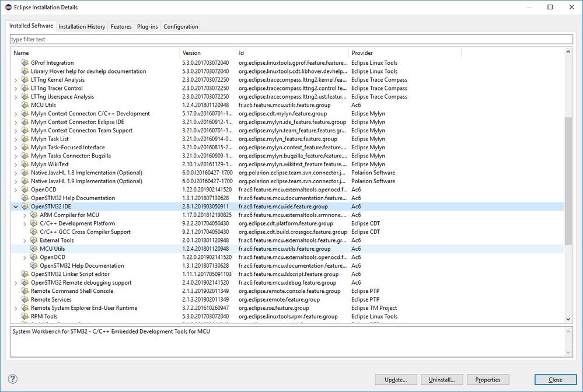Click the Eclipse logo in the title bar
The height and width of the screenshot is (392, 583).
coord(8,7)
